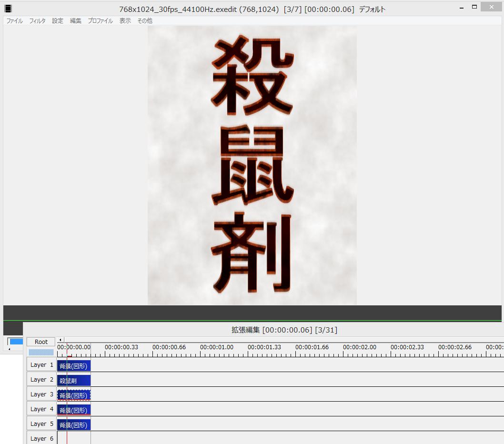Open the 設定 menu
504x444 pixels.
(x=58, y=21)
